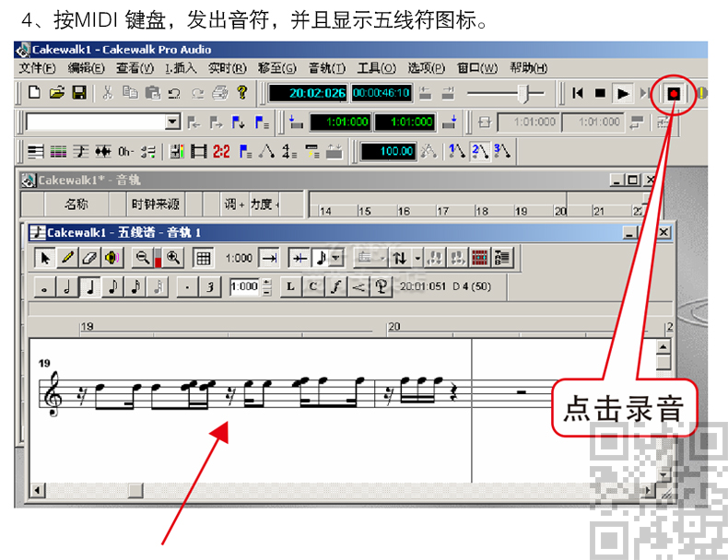Image resolution: width=728 pixels, height=560 pixels.
Task: Click the red 2:2 meter icon
Action: tap(221, 151)
